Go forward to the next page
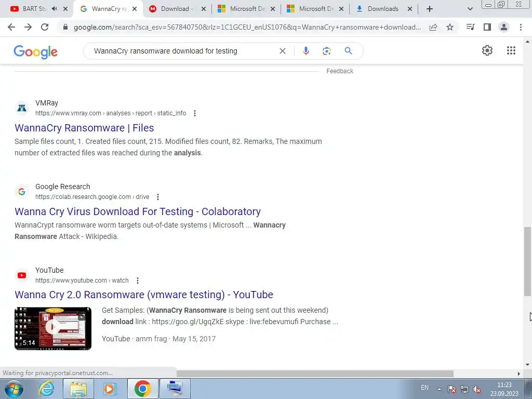 click(28, 27)
